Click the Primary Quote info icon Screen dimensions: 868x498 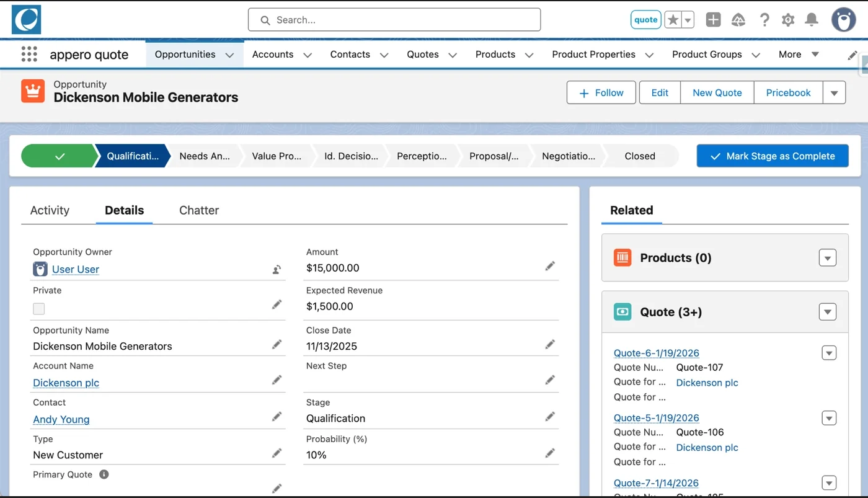(104, 474)
